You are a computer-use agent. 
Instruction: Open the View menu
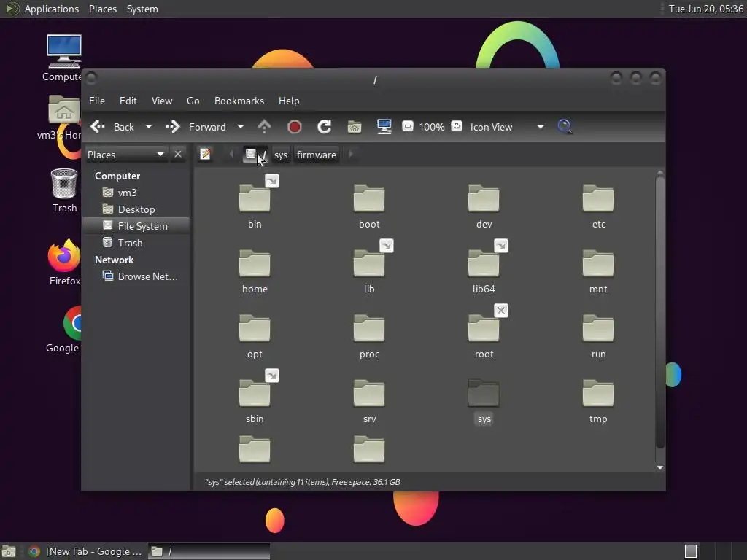point(162,101)
